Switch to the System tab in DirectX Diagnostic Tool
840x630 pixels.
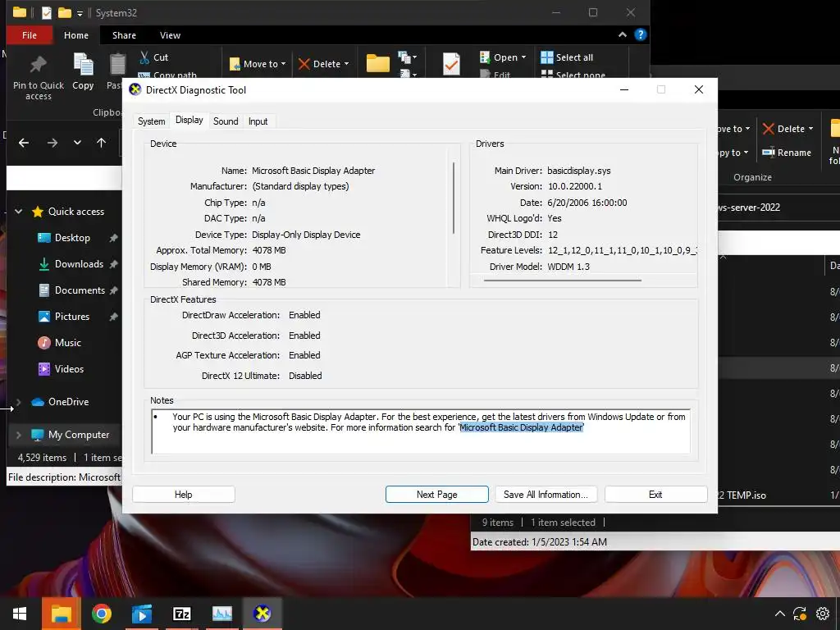(151, 121)
